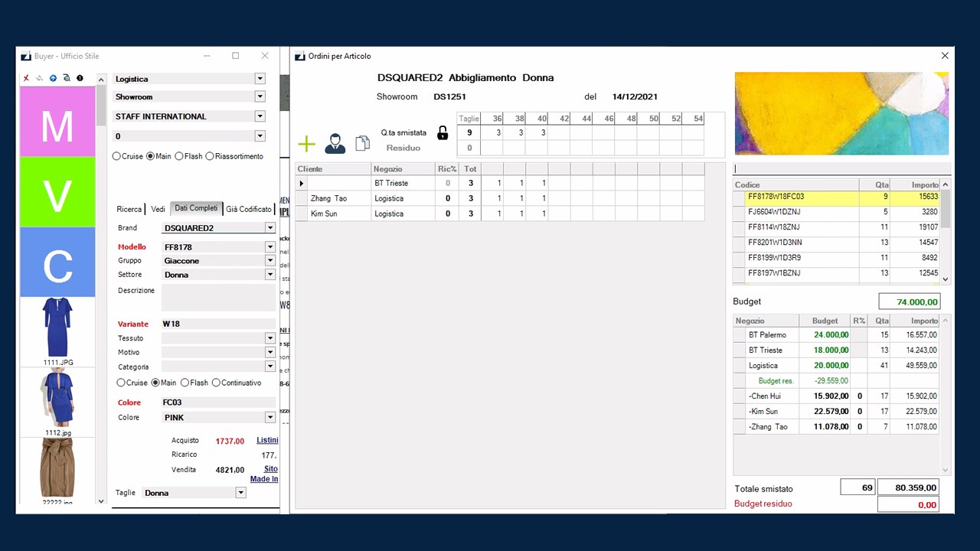Select the Main radio under supplier dropdowns

(x=150, y=156)
